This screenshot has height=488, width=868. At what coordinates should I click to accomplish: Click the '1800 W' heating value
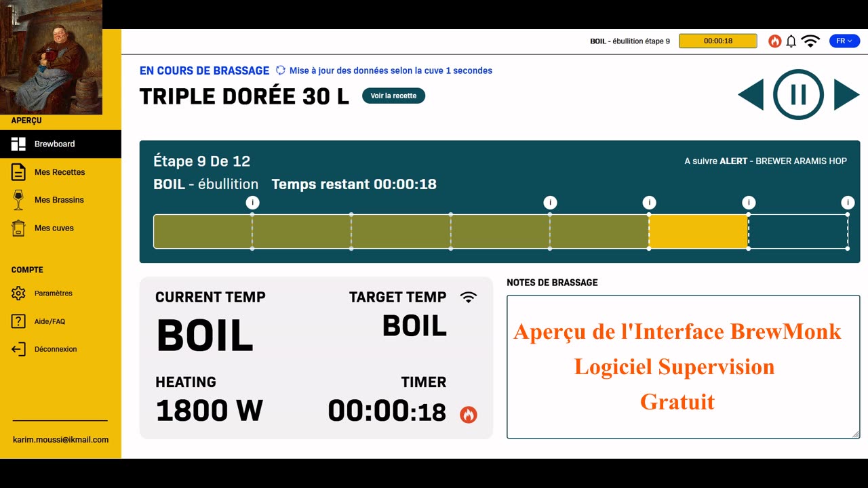pyautogui.click(x=210, y=411)
